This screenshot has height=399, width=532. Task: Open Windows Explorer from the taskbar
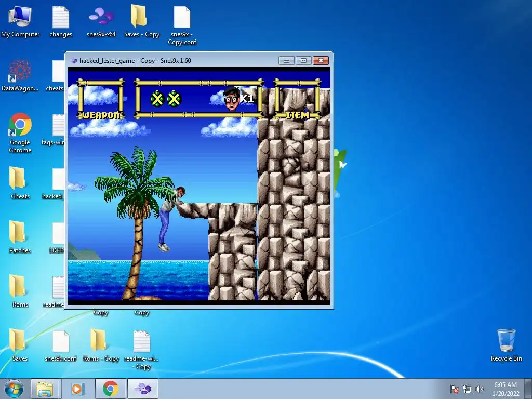click(x=45, y=389)
